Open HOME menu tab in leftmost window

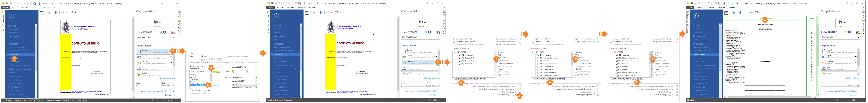point(5,7)
